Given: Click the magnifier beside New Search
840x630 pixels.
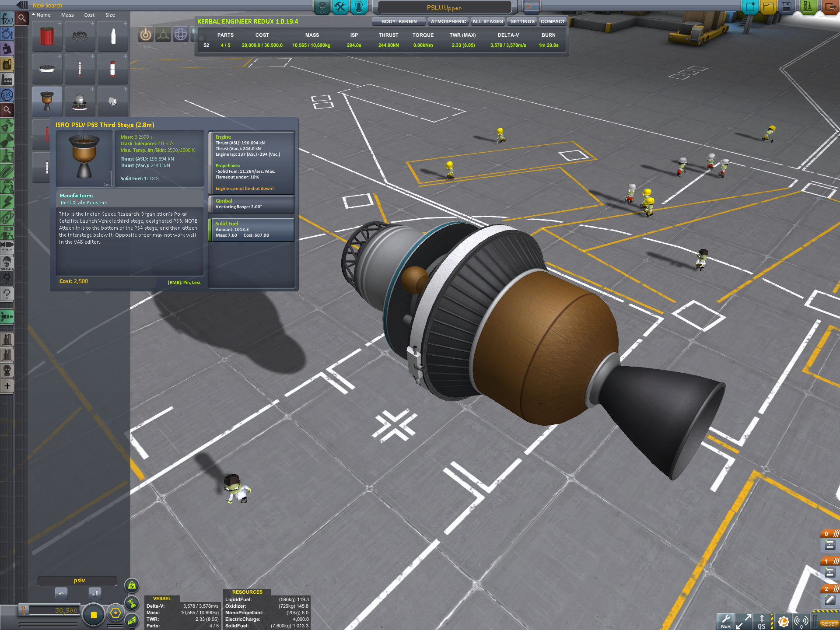Looking at the screenshot, I should pyautogui.click(x=21, y=18).
